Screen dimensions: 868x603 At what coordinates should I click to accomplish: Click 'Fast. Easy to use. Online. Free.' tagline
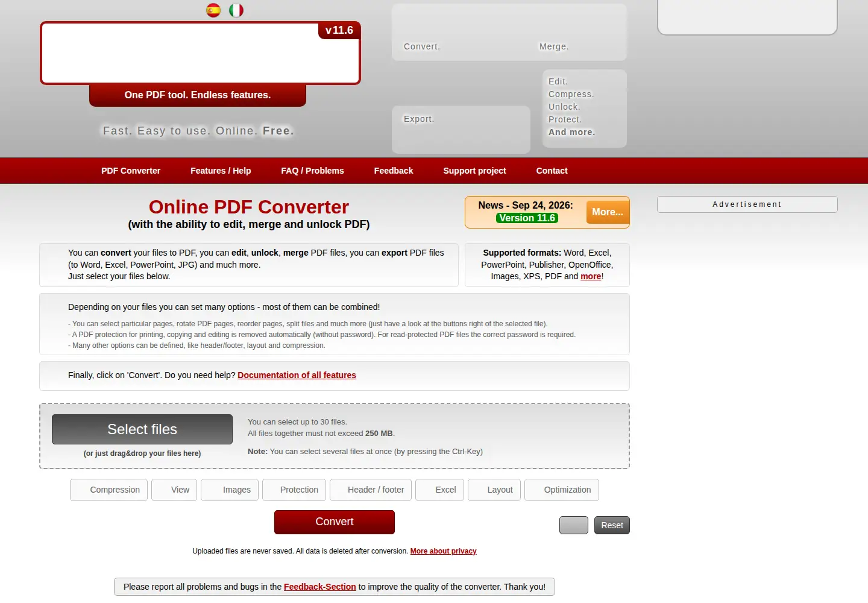coord(198,131)
